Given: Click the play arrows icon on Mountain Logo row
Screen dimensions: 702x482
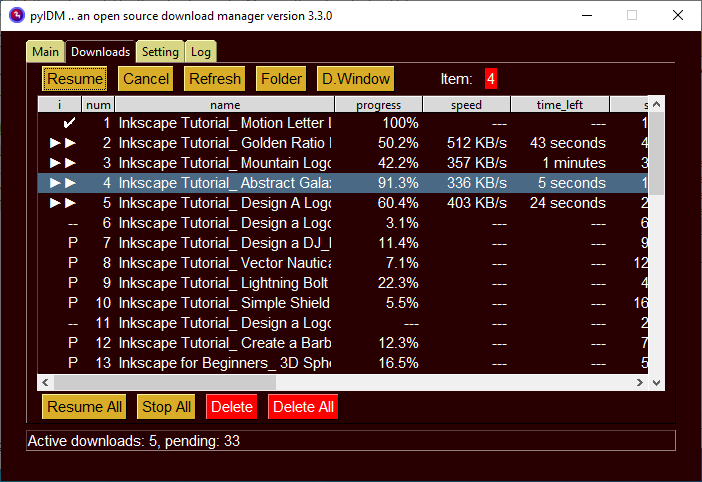Looking at the screenshot, I should pyautogui.click(x=63, y=163).
